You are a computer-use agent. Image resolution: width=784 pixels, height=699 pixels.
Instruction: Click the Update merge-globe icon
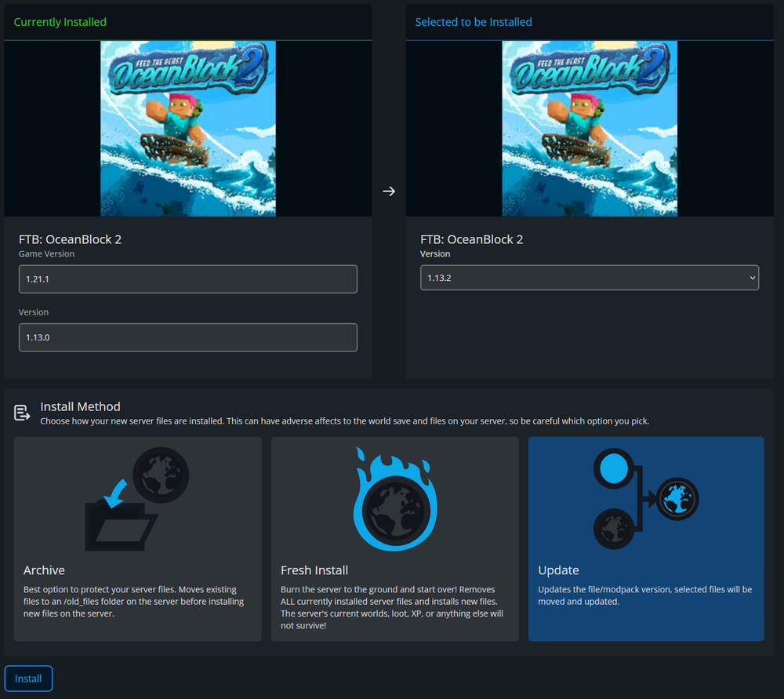click(x=646, y=499)
